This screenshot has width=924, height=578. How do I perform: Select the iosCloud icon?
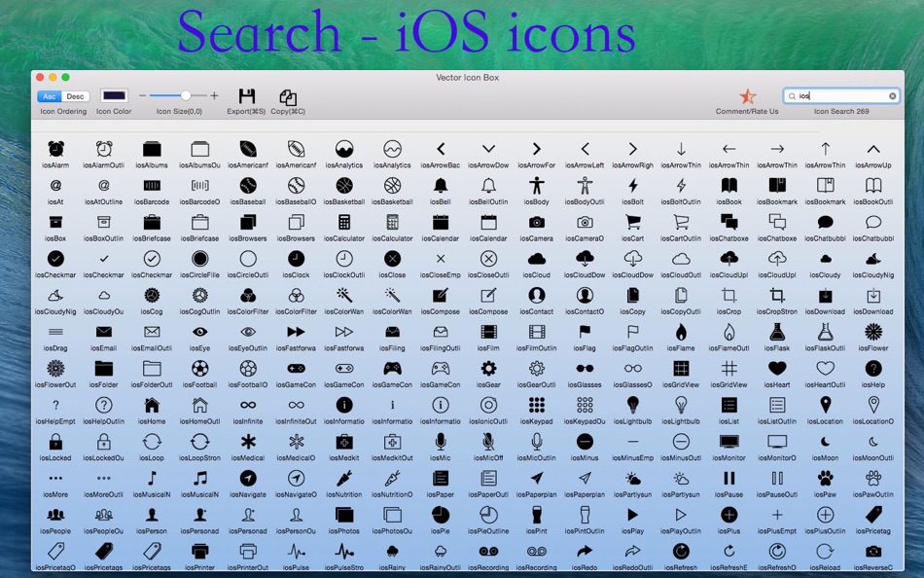536,259
